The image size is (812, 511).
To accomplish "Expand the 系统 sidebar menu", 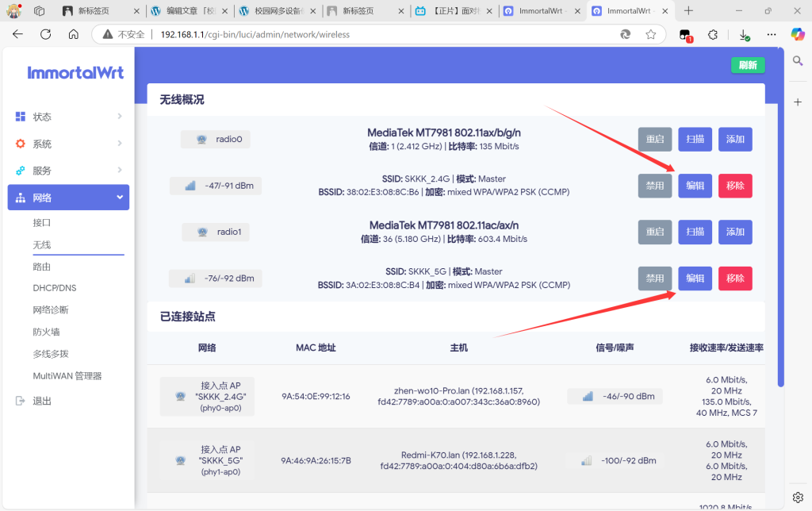I will click(x=68, y=144).
